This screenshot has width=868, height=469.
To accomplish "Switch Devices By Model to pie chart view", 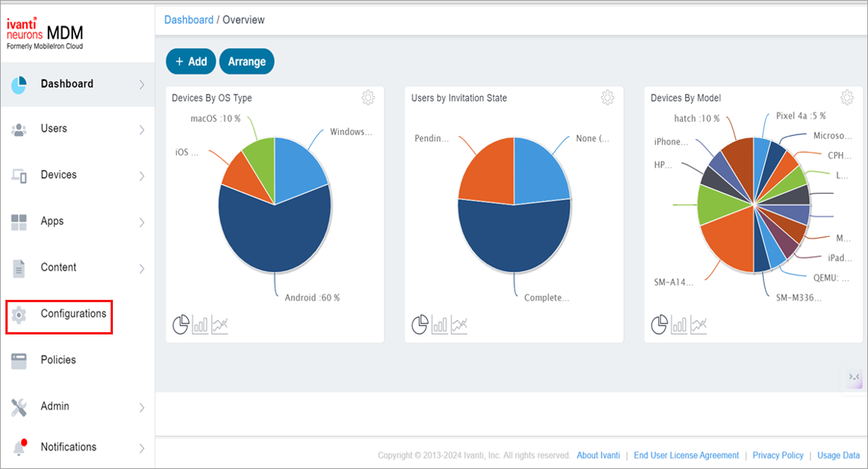I will click(659, 324).
